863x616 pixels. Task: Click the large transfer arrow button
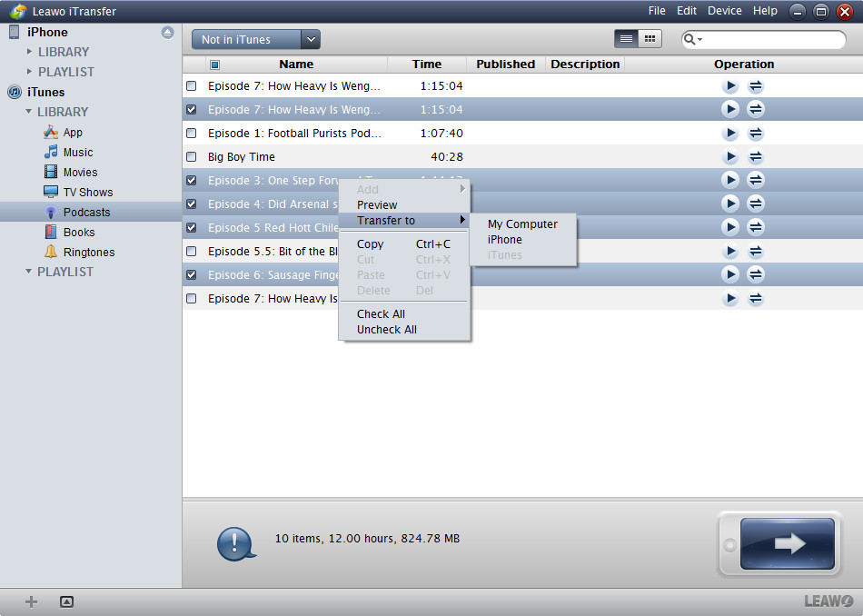click(787, 543)
